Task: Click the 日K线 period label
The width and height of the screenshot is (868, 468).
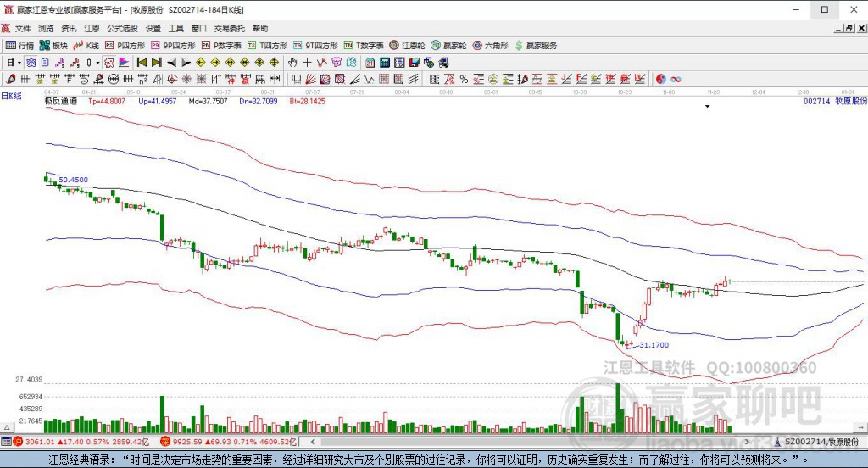Action: click(11, 96)
